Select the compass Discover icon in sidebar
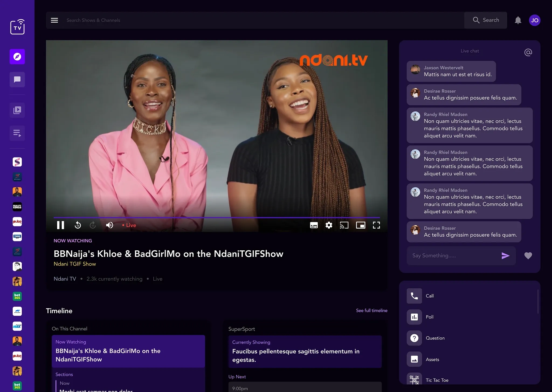 coord(17,57)
